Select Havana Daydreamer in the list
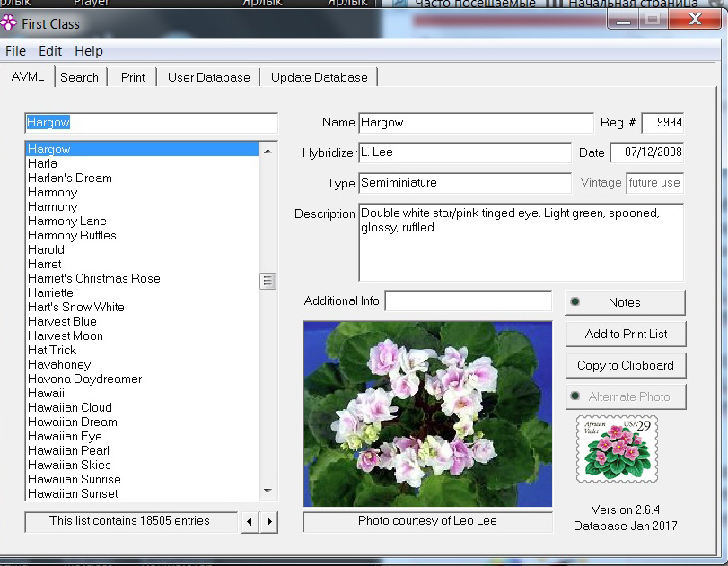The image size is (728, 566). 142,379
